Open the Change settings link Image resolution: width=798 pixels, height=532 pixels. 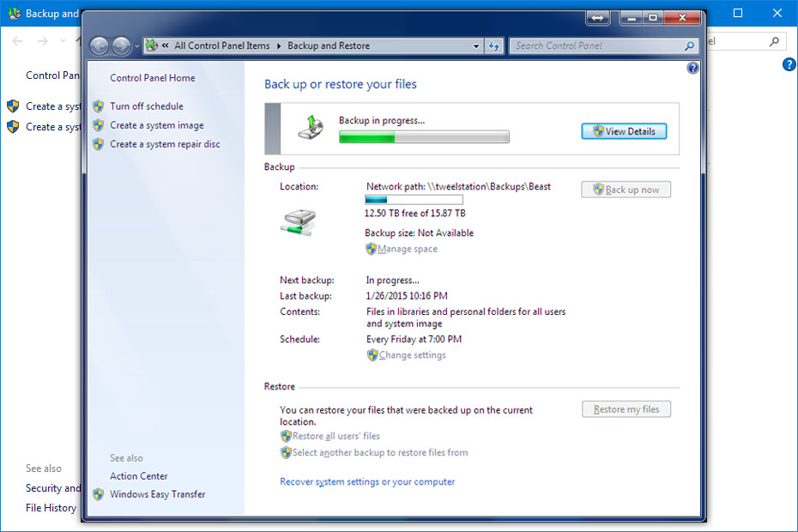[412, 355]
